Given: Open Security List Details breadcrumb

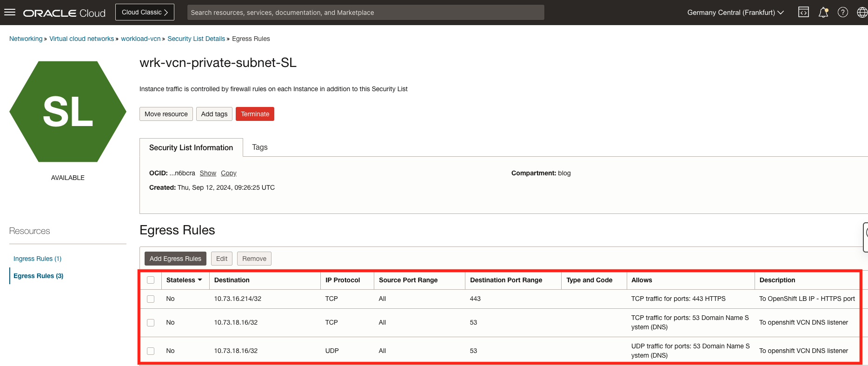Looking at the screenshot, I should click(x=196, y=39).
